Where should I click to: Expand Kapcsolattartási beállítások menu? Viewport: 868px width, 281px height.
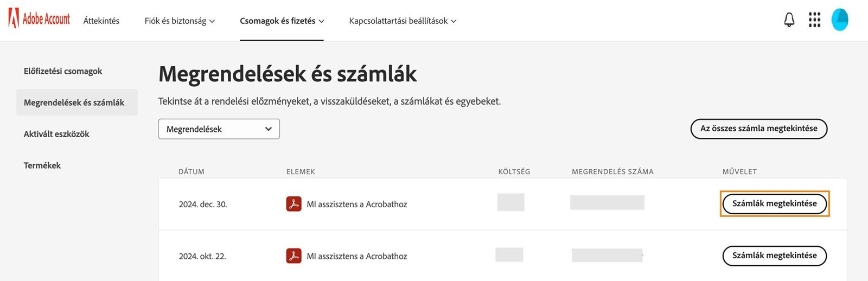coord(403,21)
